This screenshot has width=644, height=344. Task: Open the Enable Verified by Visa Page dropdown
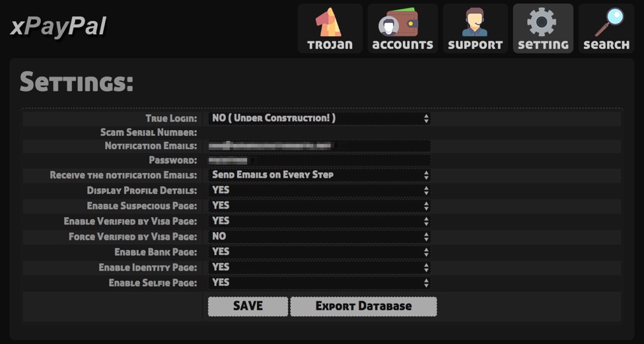[320, 221]
